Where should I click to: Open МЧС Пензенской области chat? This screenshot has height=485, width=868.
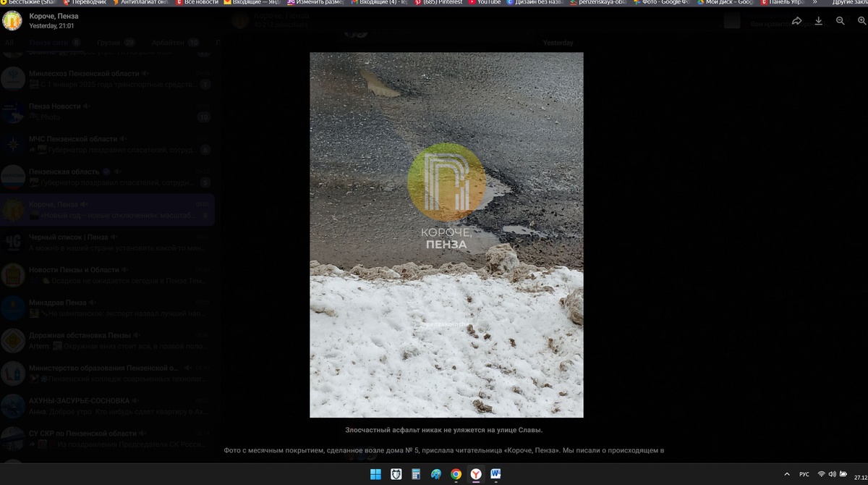coord(107,144)
